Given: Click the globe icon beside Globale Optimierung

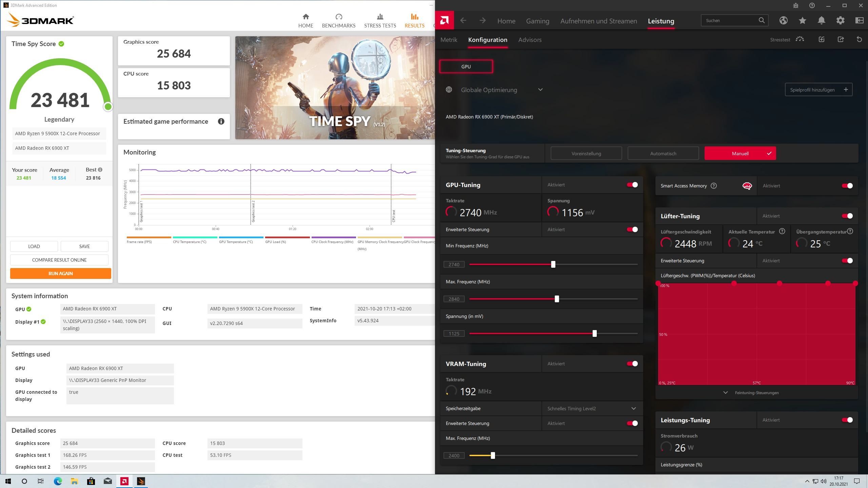Looking at the screenshot, I should coord(449,90).
